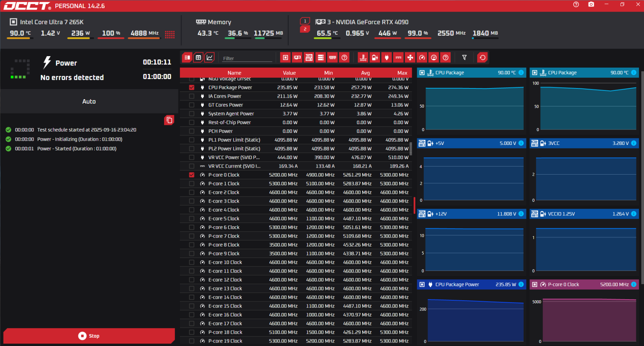Toggle the power plug sensors filter
This screenshot has width=644, height=346.
[387, 58]
